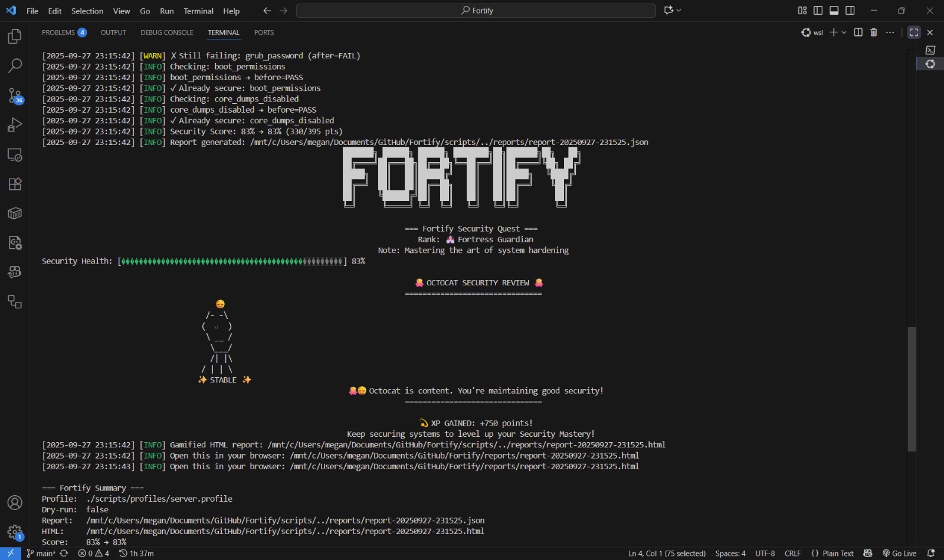This screenshot has height=560, width=944.
Task: Open the gear-file icon view in activity bar
Action: coord(15,243)
